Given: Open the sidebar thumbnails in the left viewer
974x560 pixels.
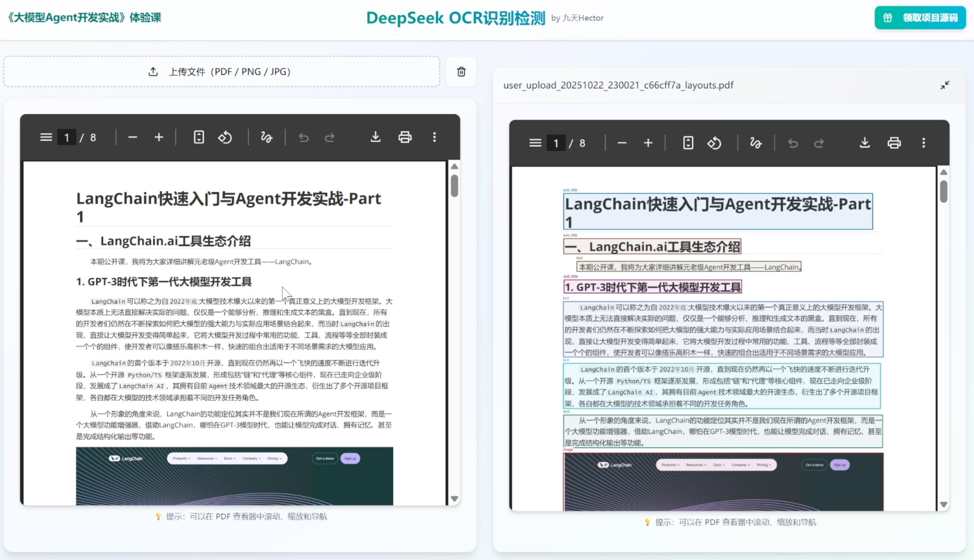Looking at the screenshot, I should pyautogui.click(x=45, y=137).
